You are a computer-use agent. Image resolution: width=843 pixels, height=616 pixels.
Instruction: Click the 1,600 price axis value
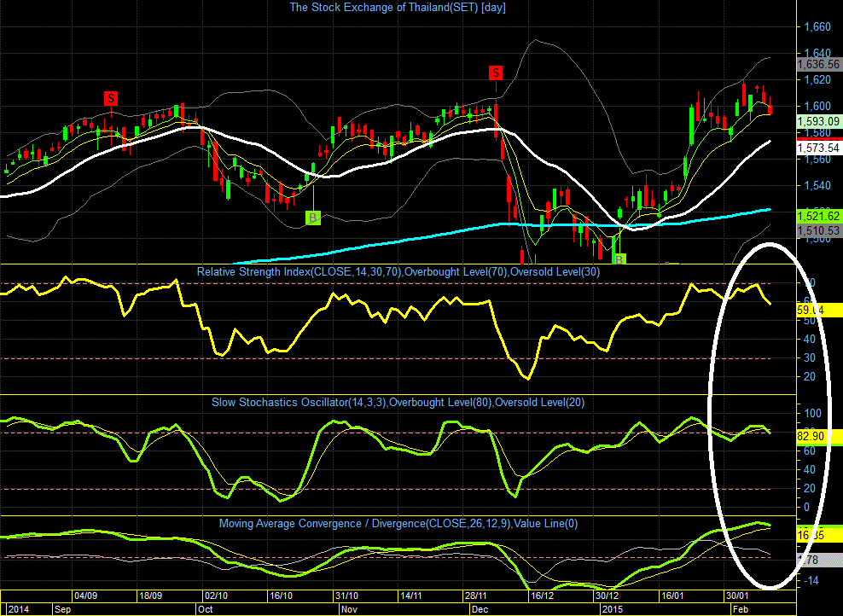(817, 106)
